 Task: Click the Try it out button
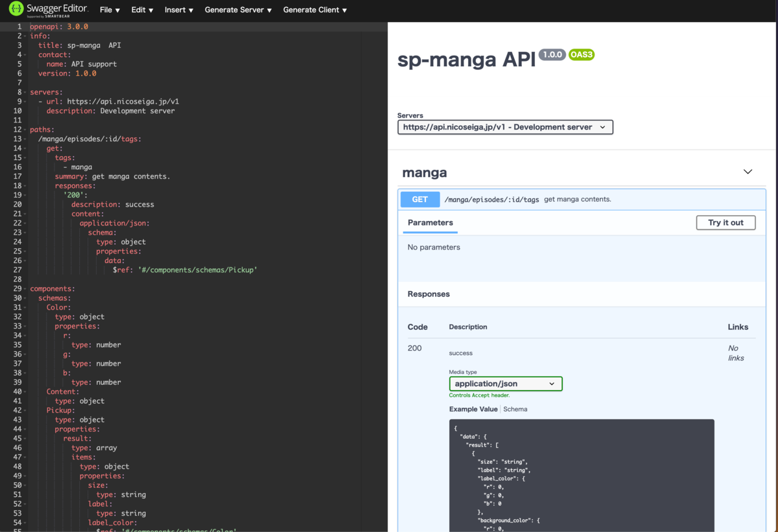click(725, 222)
